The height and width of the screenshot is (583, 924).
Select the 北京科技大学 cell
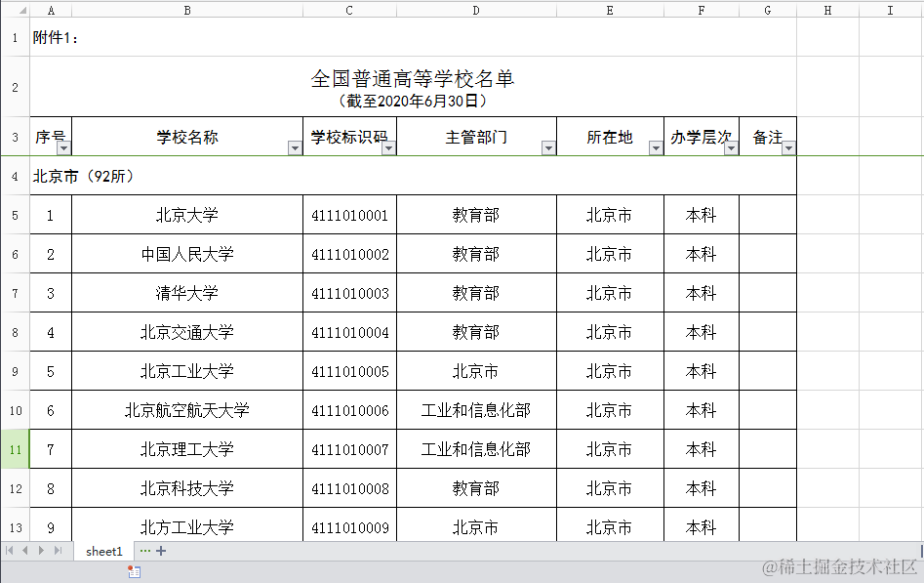pos(187,488)
